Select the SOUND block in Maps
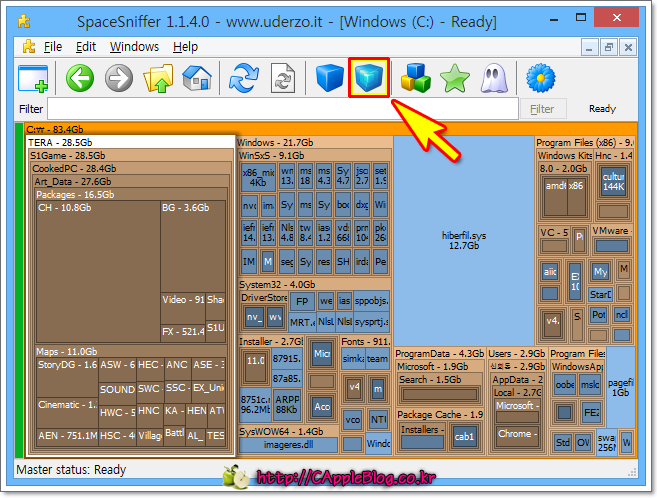This screenshot has height=498, width=658. pos(118,394)
